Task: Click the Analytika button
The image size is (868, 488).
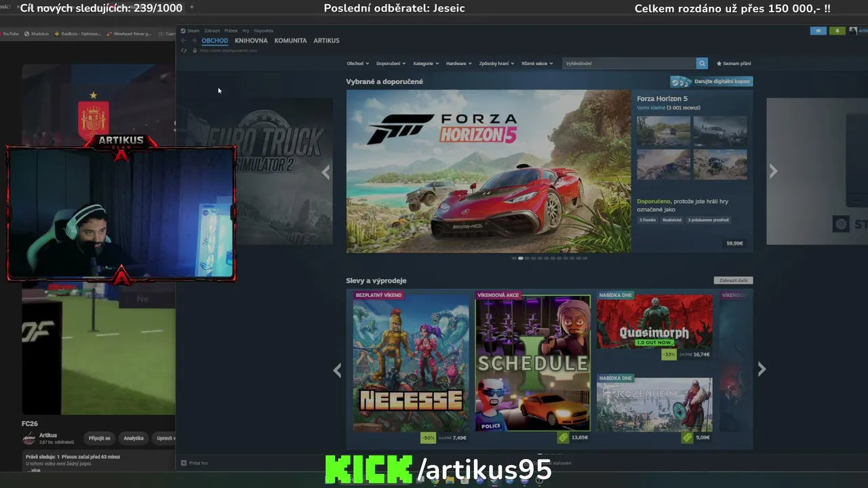Action: click(x=134, y=438)
